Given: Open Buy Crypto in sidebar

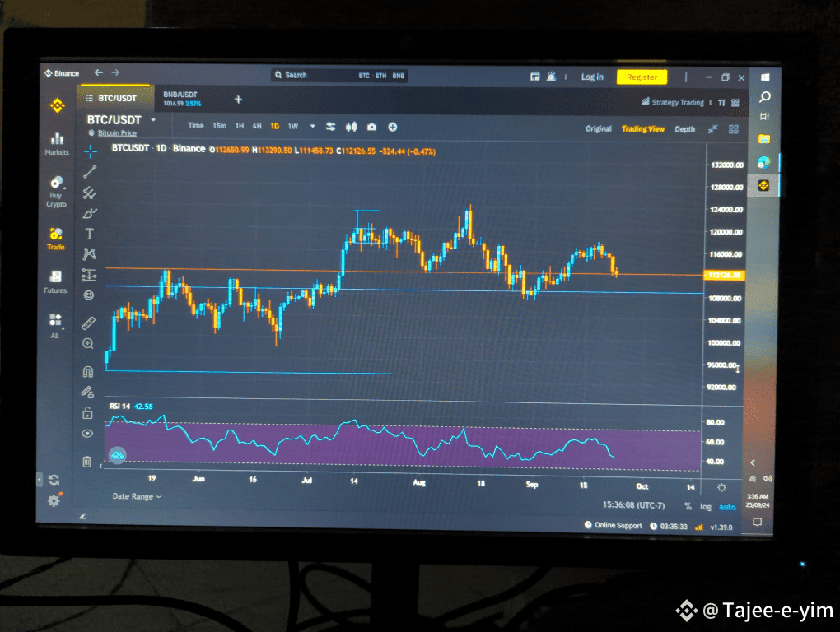Looking at the screenshot, I should click(x=56, y=192).
